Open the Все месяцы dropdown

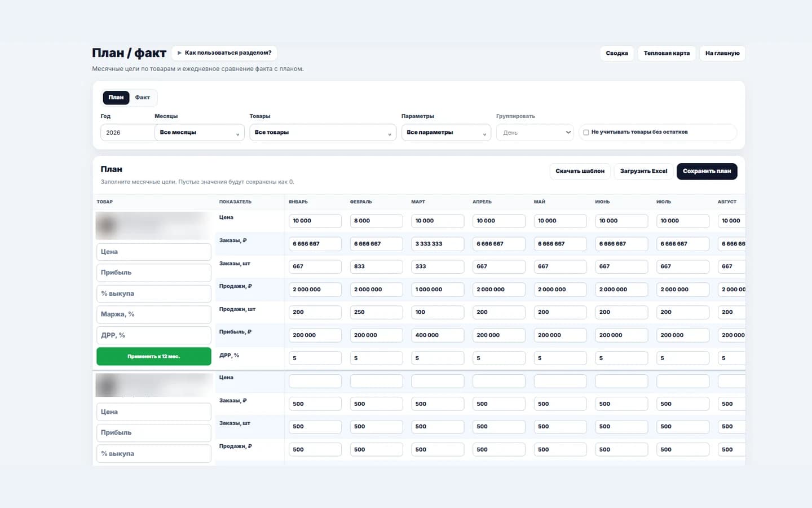pos(199,133)
